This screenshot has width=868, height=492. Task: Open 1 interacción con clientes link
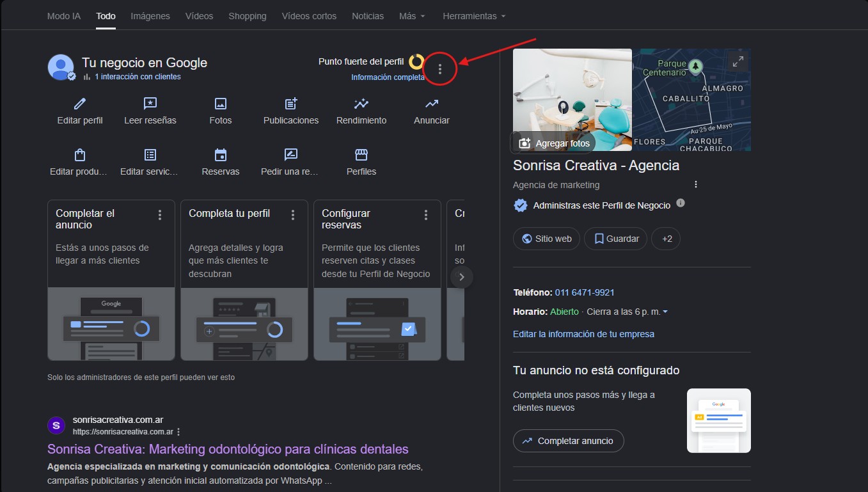[x=138, y=77]
